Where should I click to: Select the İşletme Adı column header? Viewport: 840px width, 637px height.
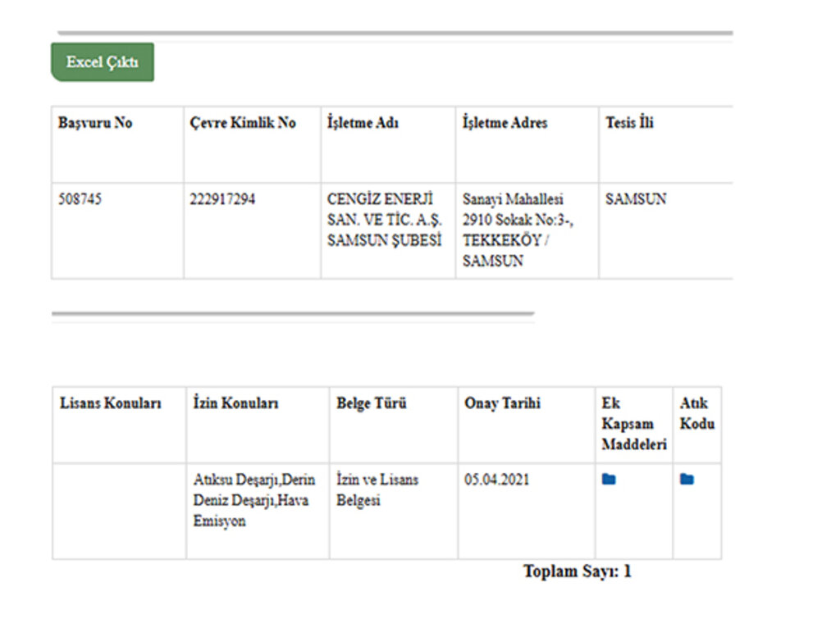click(388, 144)
